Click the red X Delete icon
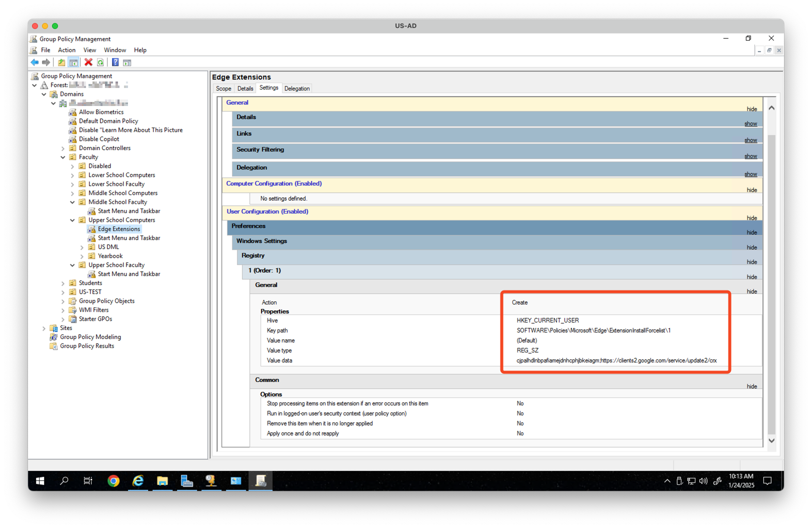Viewport: 812px width, 528px height. (88, 62)
